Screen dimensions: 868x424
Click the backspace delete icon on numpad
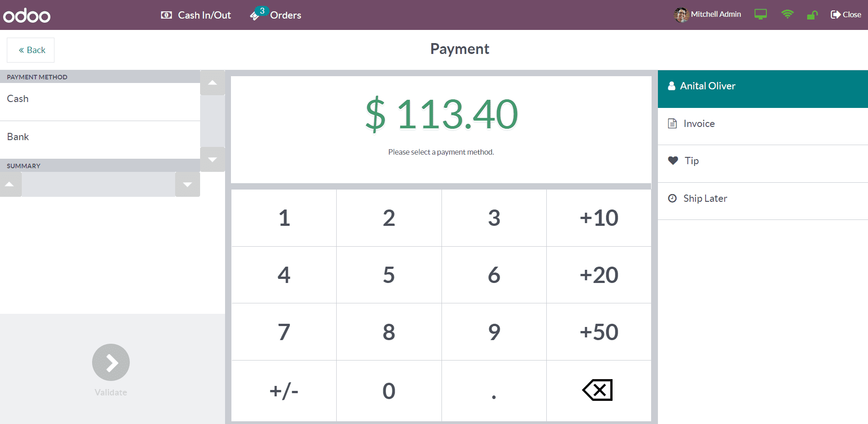click(598, 390)
